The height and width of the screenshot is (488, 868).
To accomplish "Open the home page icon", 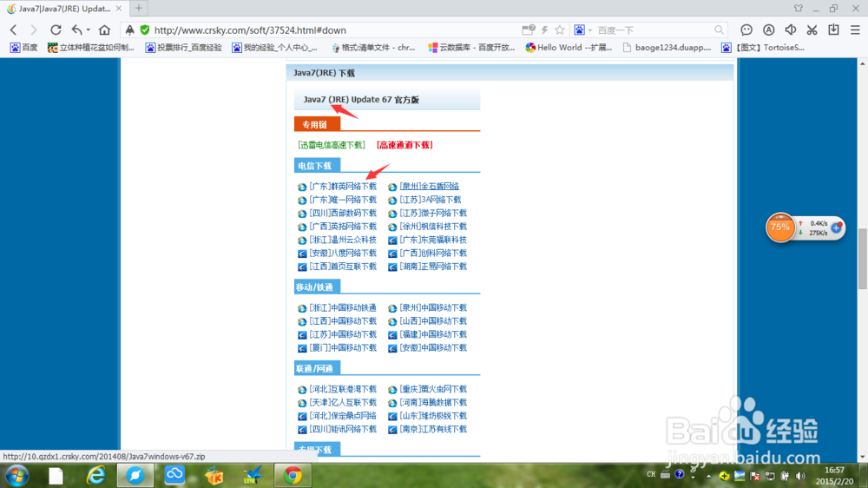I will pyautogui.click(x=104, y=30).
